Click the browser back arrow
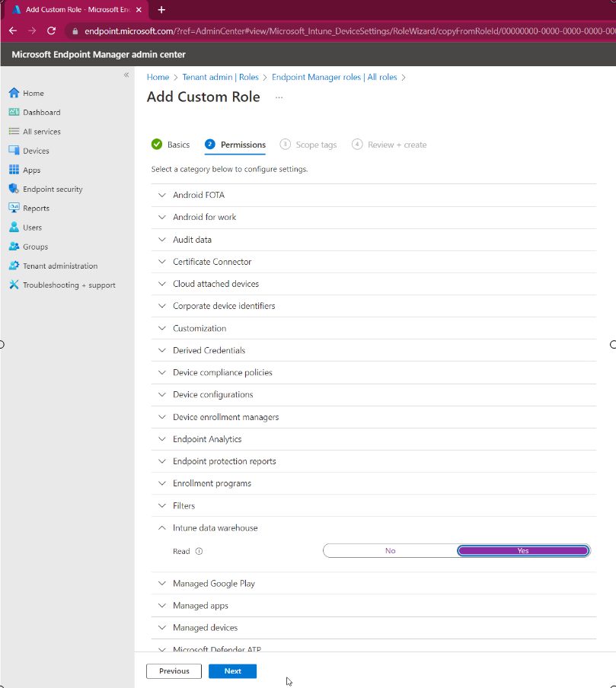This screenshot has height=688, width=616. point(13,30)
